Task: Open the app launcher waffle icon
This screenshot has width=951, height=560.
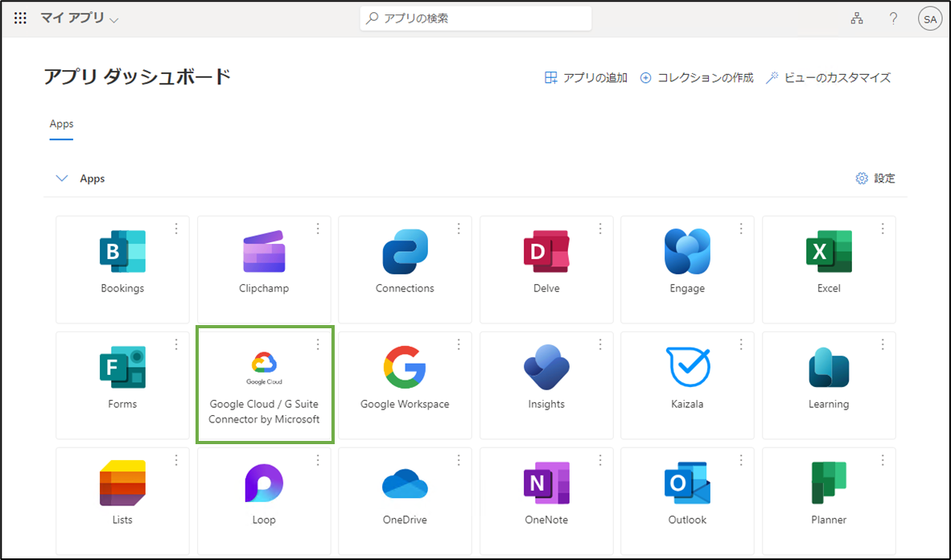Action: [20, 19]
